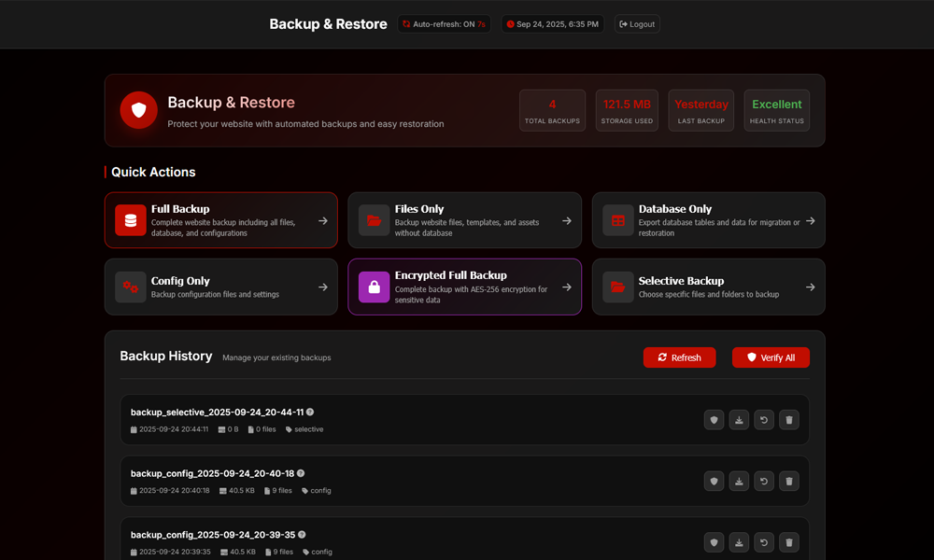Screen dimensions: 934x560
Task: Click the Backup History heading
Action: point(166,357)
